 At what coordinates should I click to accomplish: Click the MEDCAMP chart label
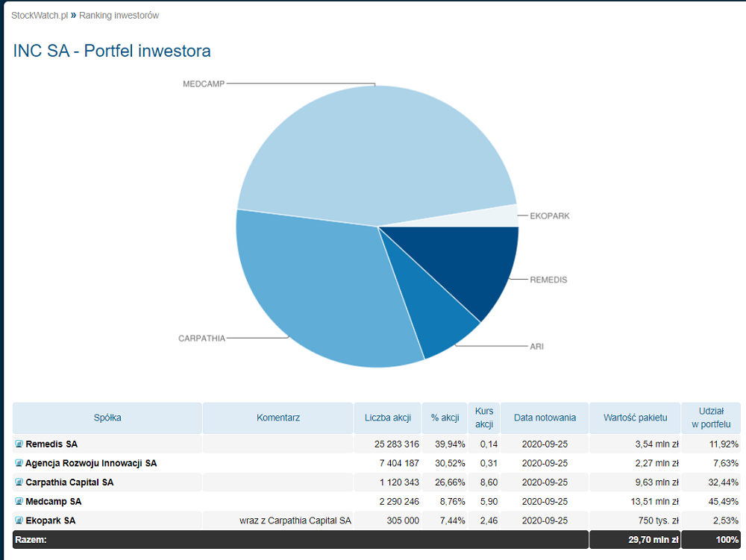204,84
